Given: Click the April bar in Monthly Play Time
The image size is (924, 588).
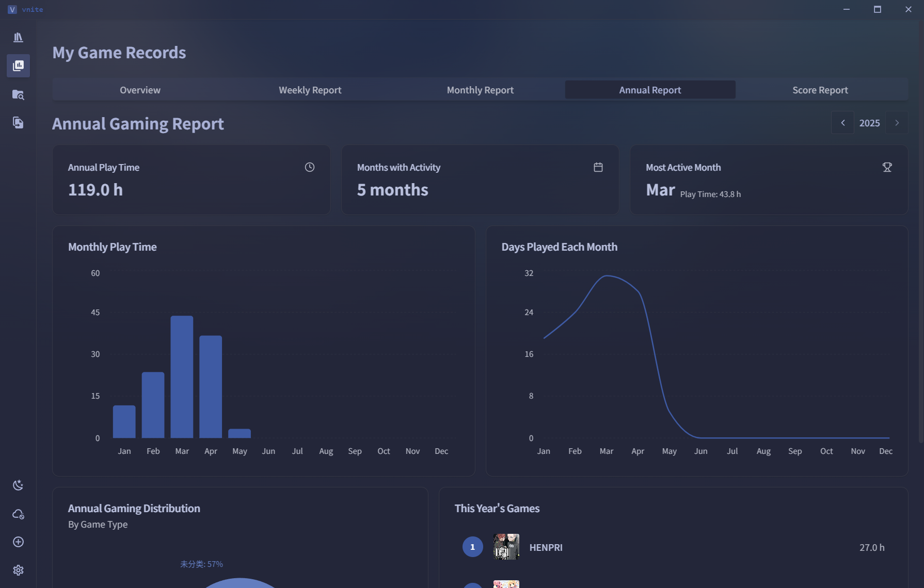Looking at the screenshot, I should click(x=211, y=387).
